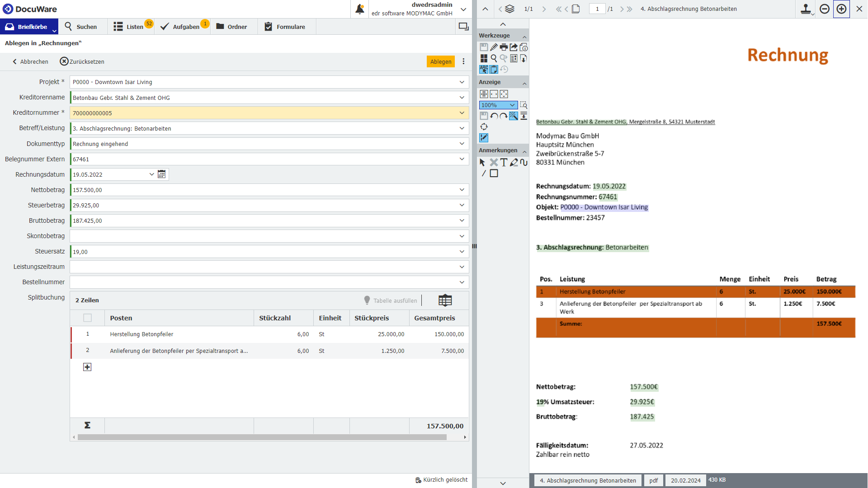Open Kürzlich gelöscht link
This screenshot has height=488, width=868.
(x=441, y=480)
